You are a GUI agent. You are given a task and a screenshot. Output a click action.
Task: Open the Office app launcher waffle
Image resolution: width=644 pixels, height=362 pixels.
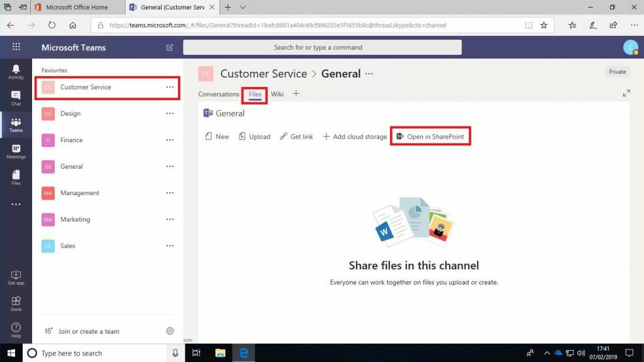pos(16,47)
